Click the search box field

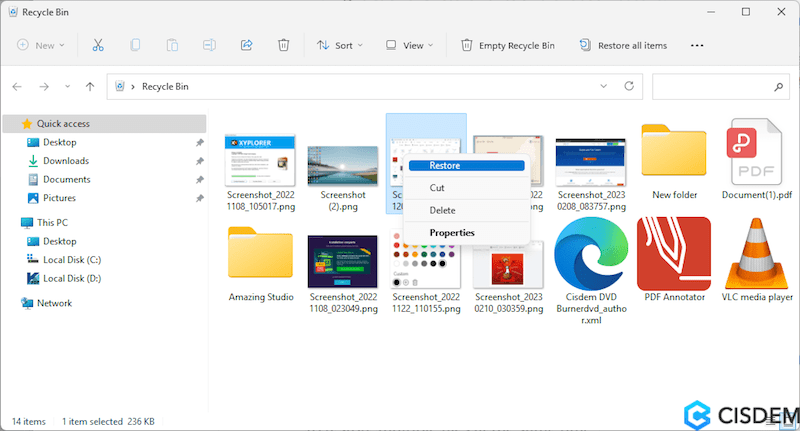tap(721, 87)
